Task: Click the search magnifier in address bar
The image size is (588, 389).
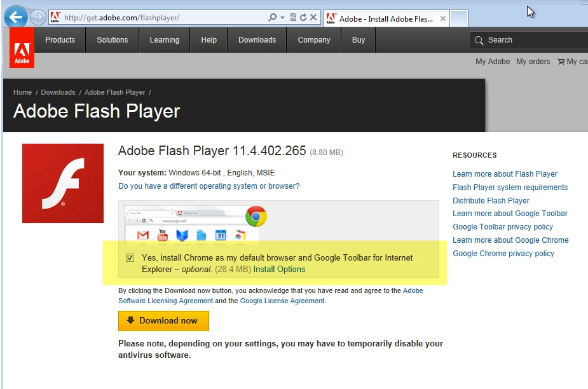Action: pos(272,17)
